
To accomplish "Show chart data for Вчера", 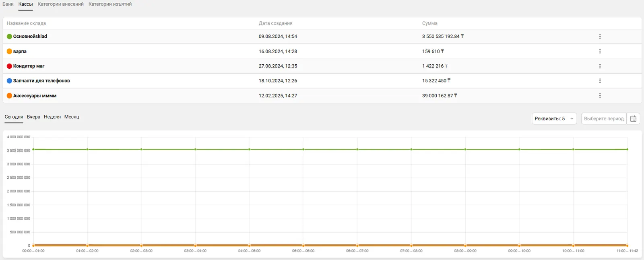I will [33, 117].
